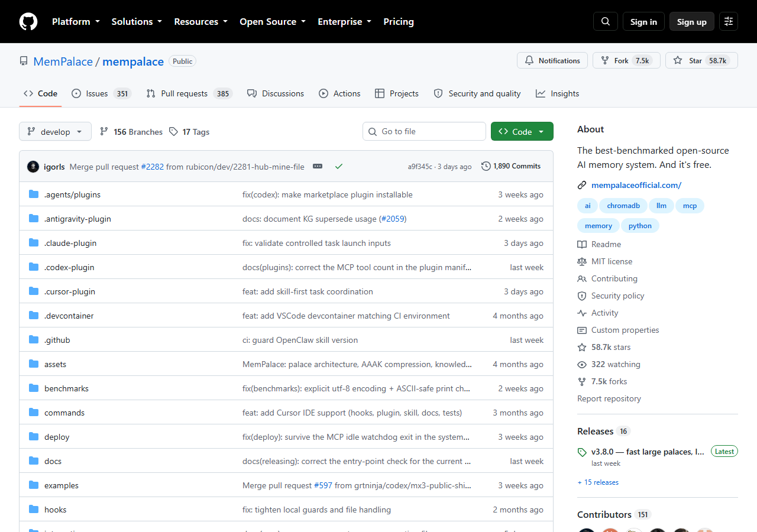Click the folder icon for .agents/plugins
Screen dimensions: 757x532
point(34,194)
